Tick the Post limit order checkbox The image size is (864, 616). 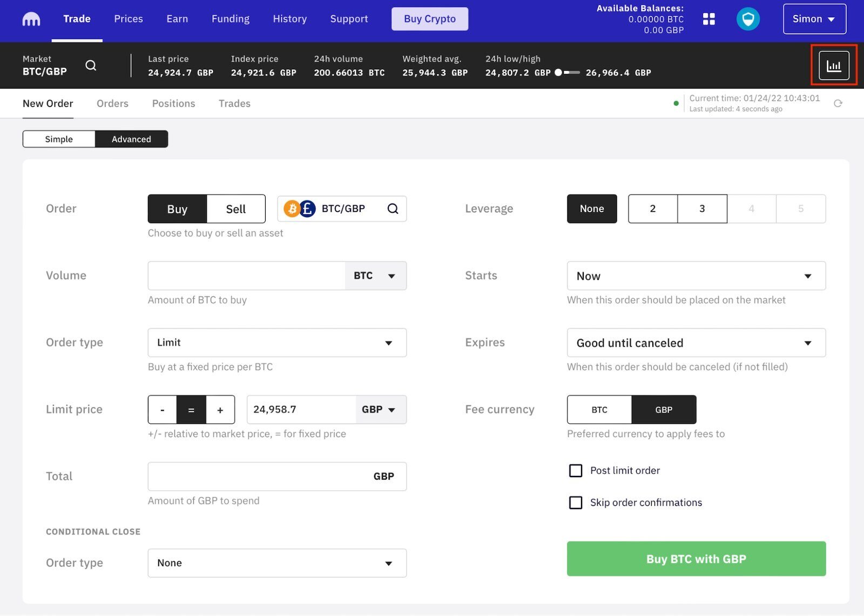coord(576,470)
